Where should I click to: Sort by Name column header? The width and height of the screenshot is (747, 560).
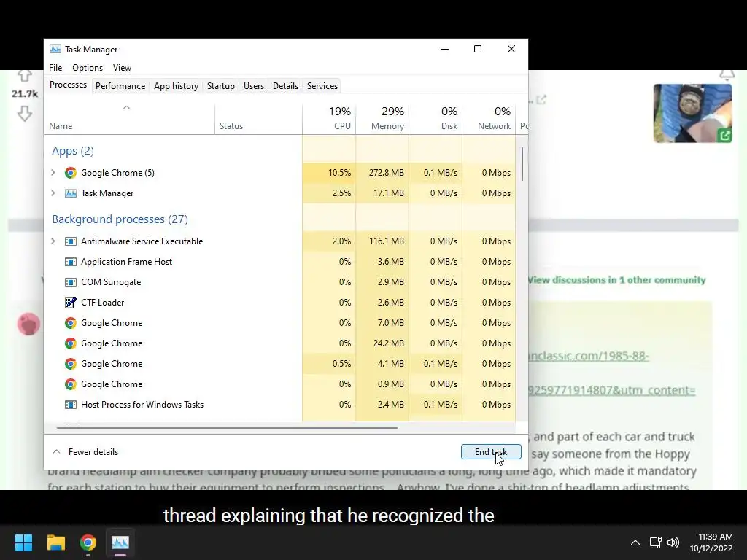(130, 118)
